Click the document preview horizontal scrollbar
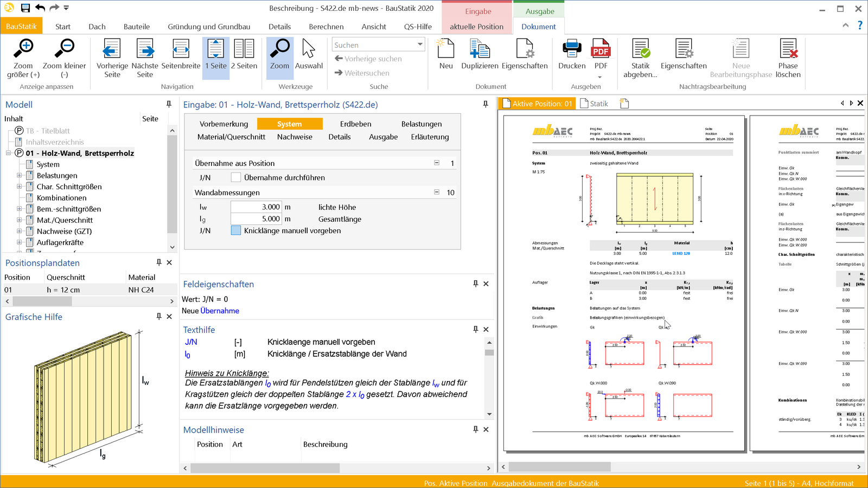The width and height of the screenshot is (868, 488). click(559, 467)
